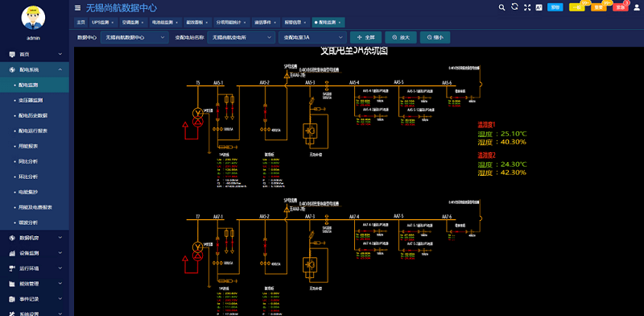Click the red urgent alarm badge
The height and width of the screenshot is (316, 644).
[620, 7]
